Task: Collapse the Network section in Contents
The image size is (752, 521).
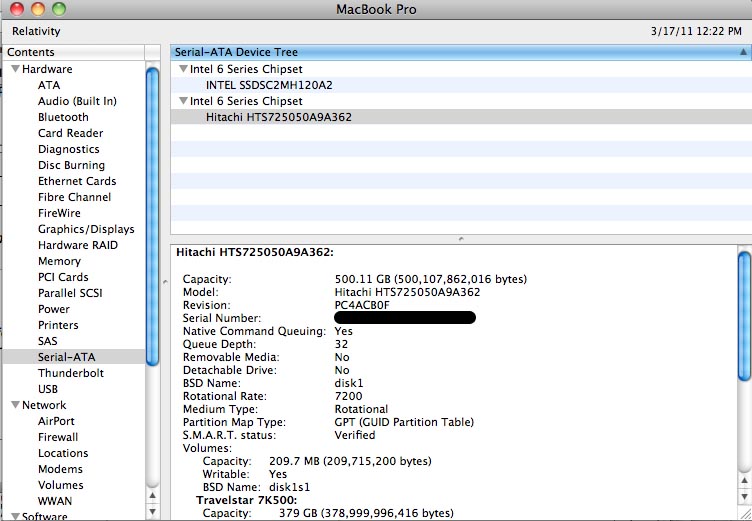Action: pyautogui.click(x=15, y=405)
